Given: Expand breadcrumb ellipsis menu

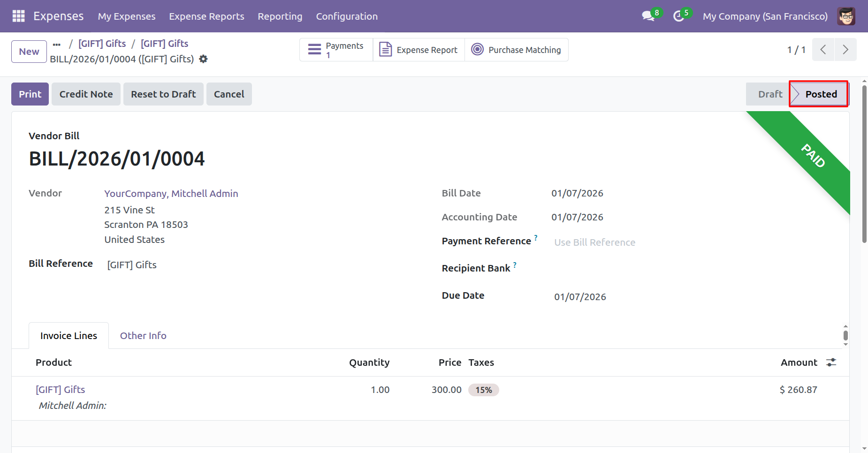Looking at the screenshot, I should (57, 44).
